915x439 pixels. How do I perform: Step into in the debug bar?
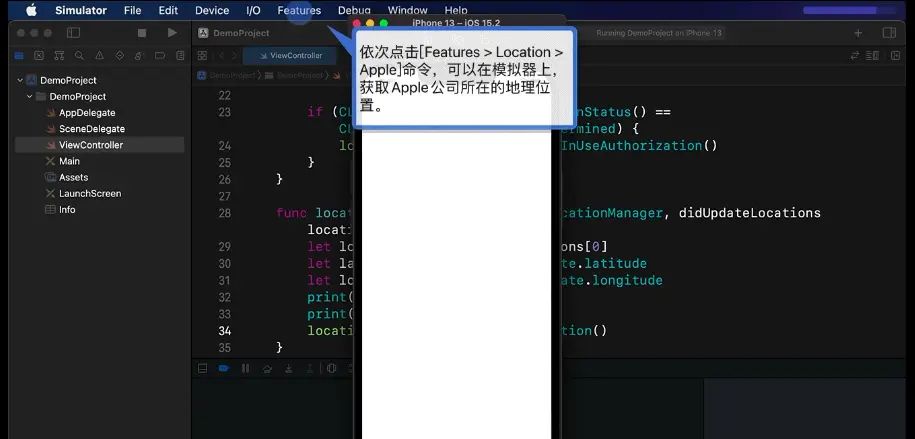click(x=288, y=368)
